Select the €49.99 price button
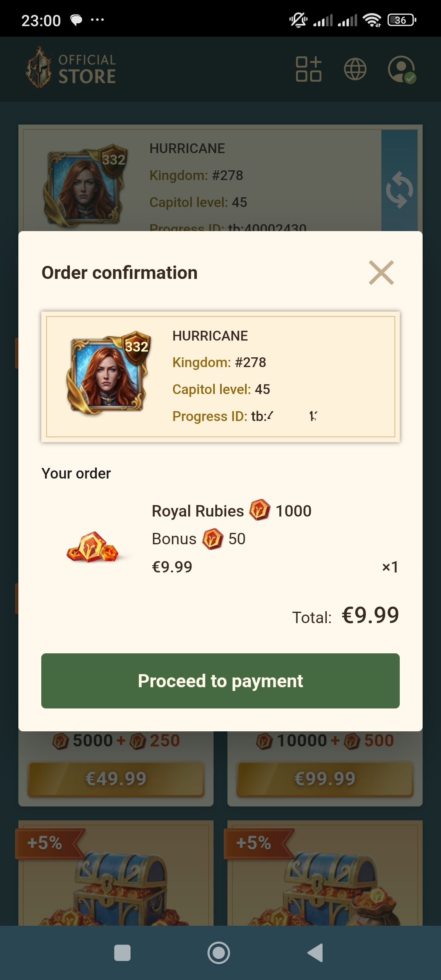 pyautogui.click(x=116, y=779)
